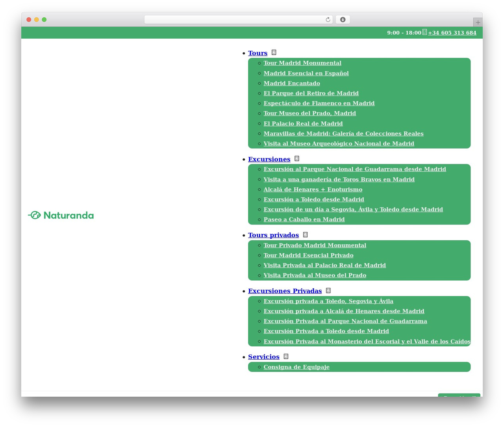Open Maravillas de Madrid: Galería de Colecciones Reales
Viewport: 504px width, 427px height.
point(343,134)
